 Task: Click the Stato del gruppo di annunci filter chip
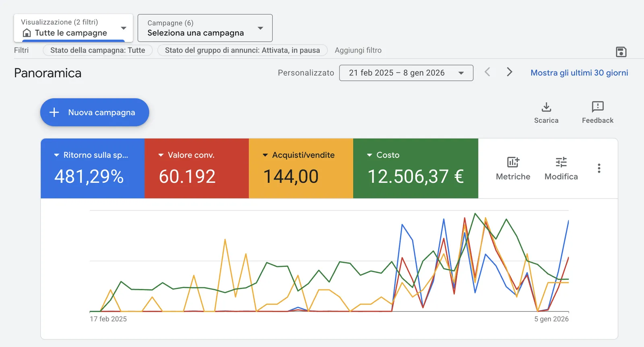coord(242,50)
